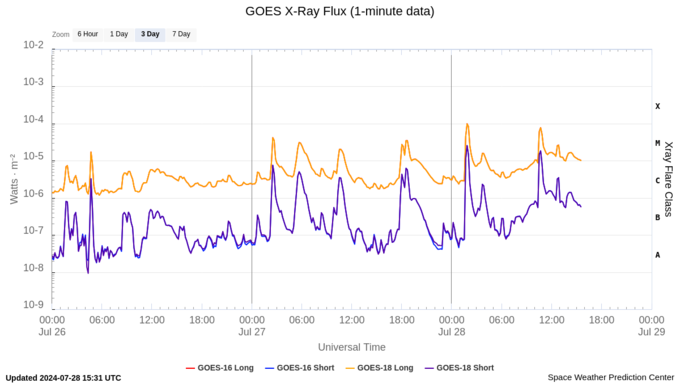Toggle the GOES-16 Short legend series
Image resolution: width=680 pixels, height=383 pixels.
[300, 368]
